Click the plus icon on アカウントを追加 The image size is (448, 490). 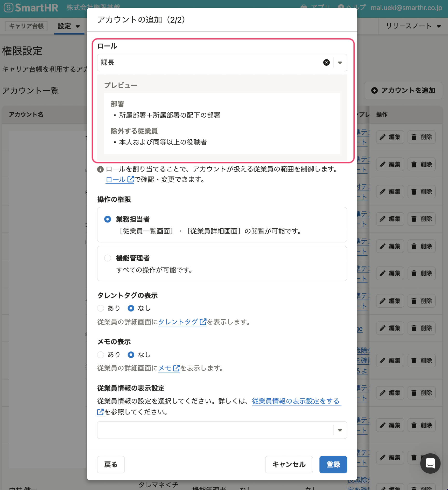click(374, 91)
